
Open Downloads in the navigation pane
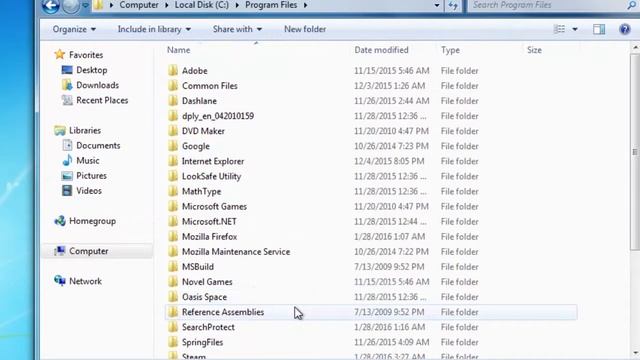click(x=97, y=85)
